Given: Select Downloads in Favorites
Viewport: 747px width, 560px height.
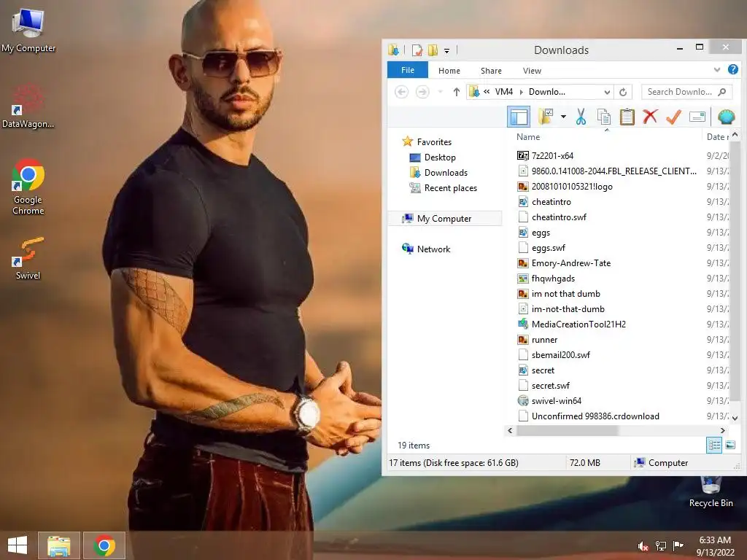Looking at the screenshot, I should point(438,172).
